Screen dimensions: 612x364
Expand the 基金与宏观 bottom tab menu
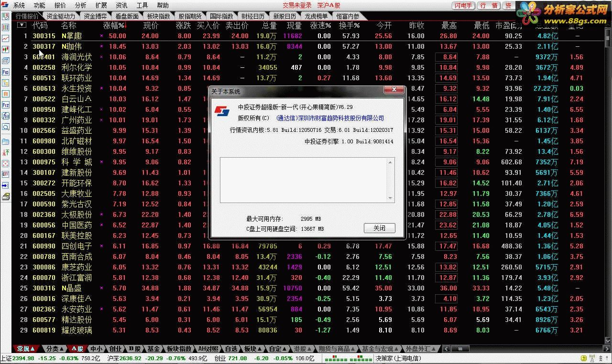click(x=396, y=349)
